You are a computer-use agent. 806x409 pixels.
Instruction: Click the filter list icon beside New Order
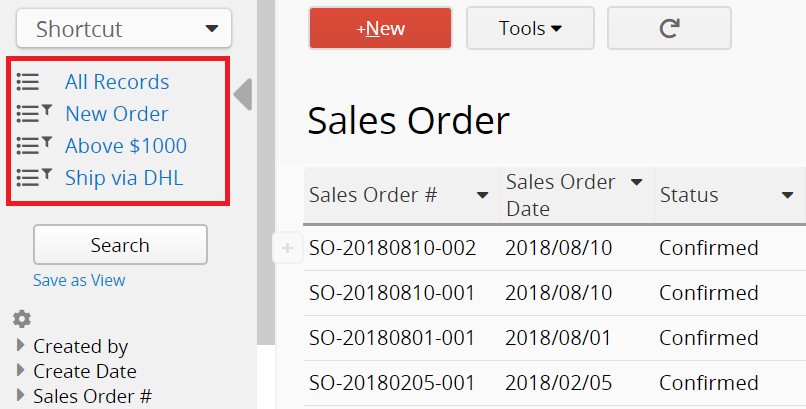click(x=34, y=113)
